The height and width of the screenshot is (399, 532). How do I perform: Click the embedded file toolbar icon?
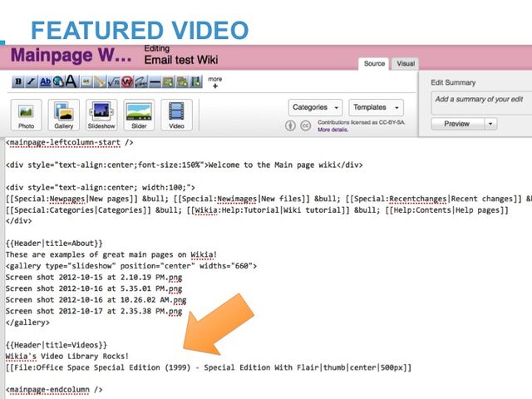click(86, 81)
